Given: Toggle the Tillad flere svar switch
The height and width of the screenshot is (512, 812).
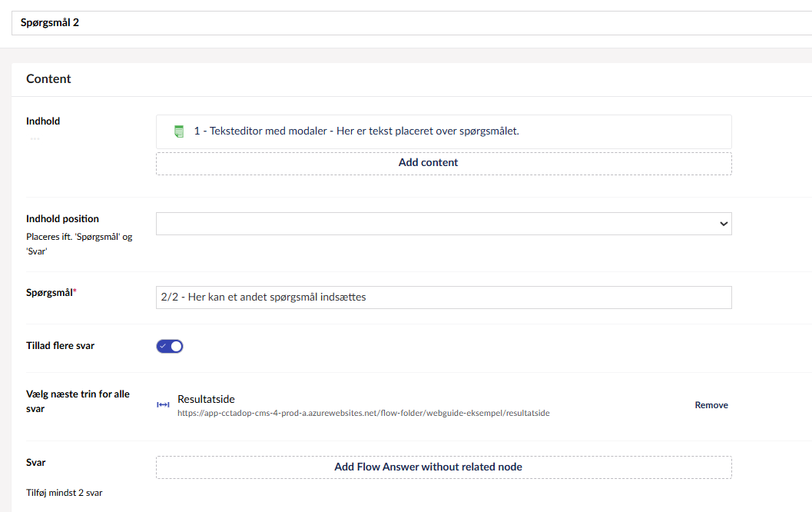Looking at the screenshot, I should click(170, 346).
